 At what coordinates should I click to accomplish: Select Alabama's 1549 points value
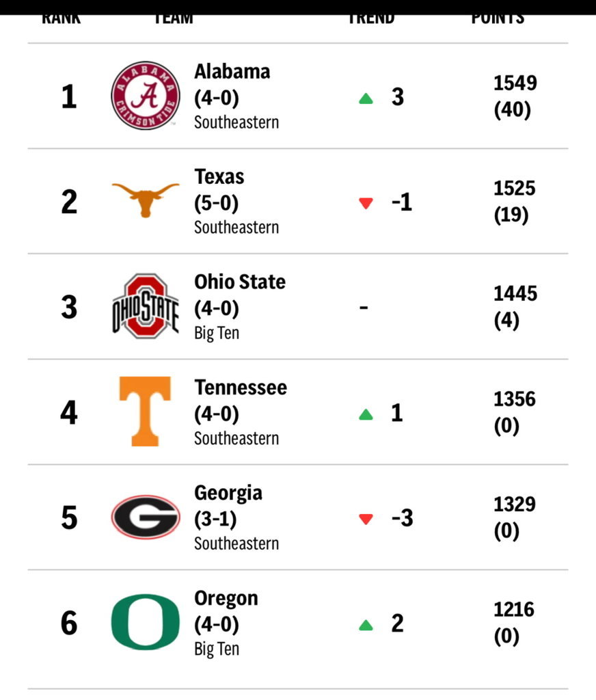(x=515, y=83)
